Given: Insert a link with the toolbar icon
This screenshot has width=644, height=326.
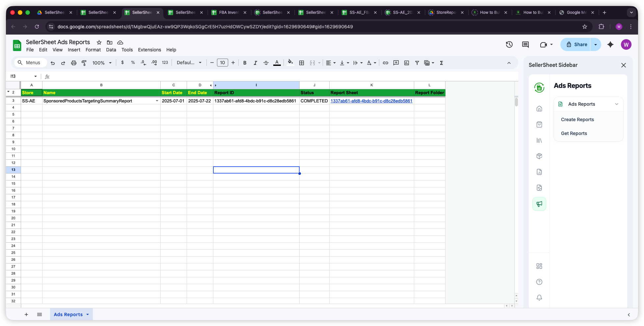Looking at the screenshot, I should [x=385, y=63].
